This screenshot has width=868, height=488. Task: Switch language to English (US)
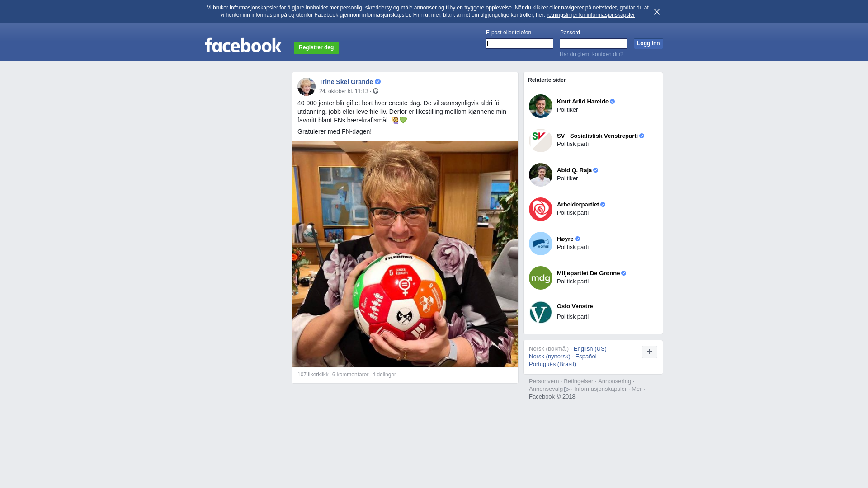[590, 349]
